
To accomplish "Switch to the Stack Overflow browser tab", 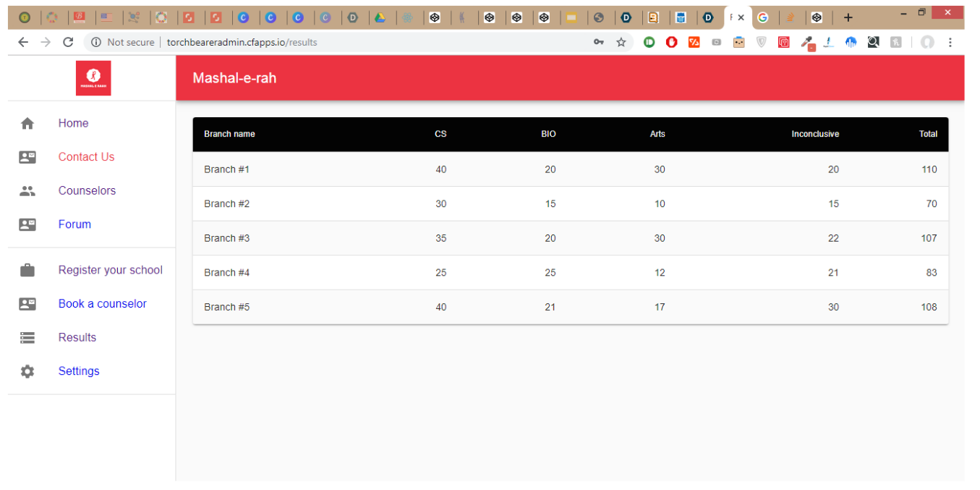I will pos(791,17).
